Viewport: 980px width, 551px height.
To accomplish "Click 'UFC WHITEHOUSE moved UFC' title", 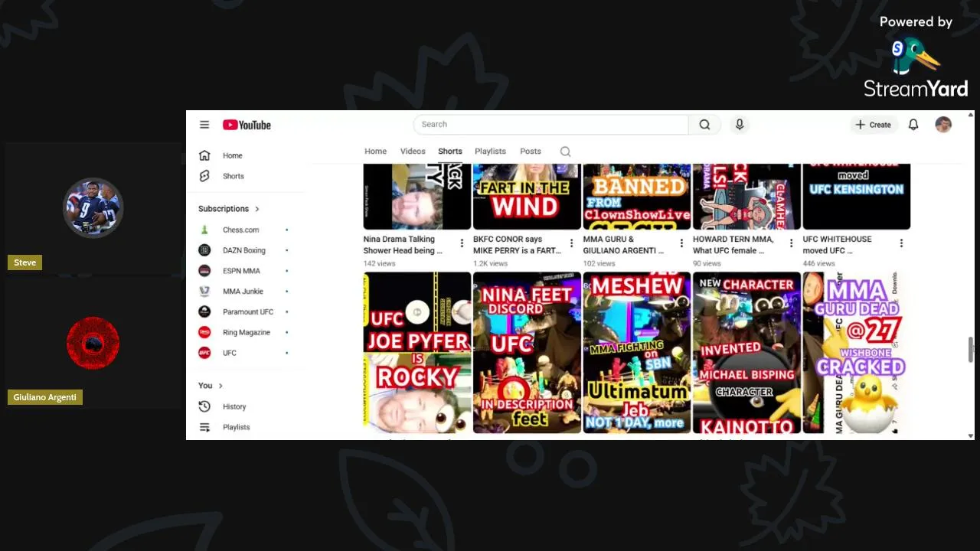I will tap(836, 245).
